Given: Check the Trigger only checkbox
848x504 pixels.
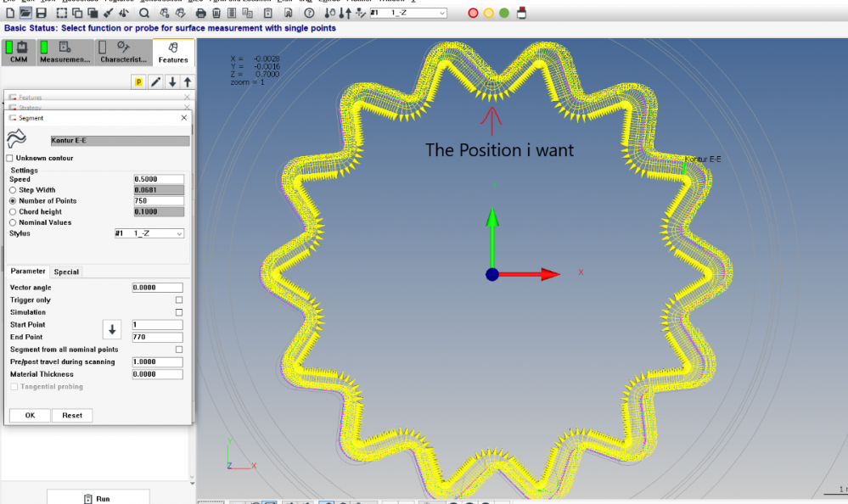Looking at the screenshot, I should (178, 300).
